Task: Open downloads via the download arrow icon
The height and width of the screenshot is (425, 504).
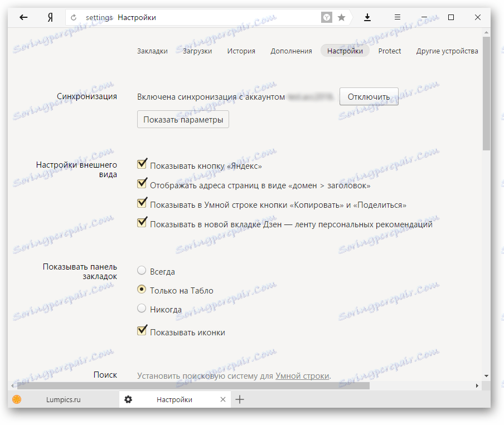Action: (367, 17)
